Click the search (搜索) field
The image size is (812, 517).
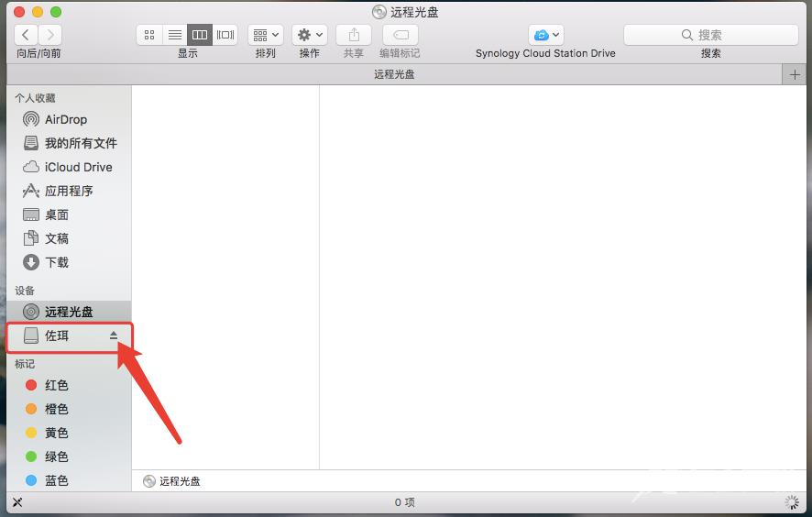click(x=710, y=35)
